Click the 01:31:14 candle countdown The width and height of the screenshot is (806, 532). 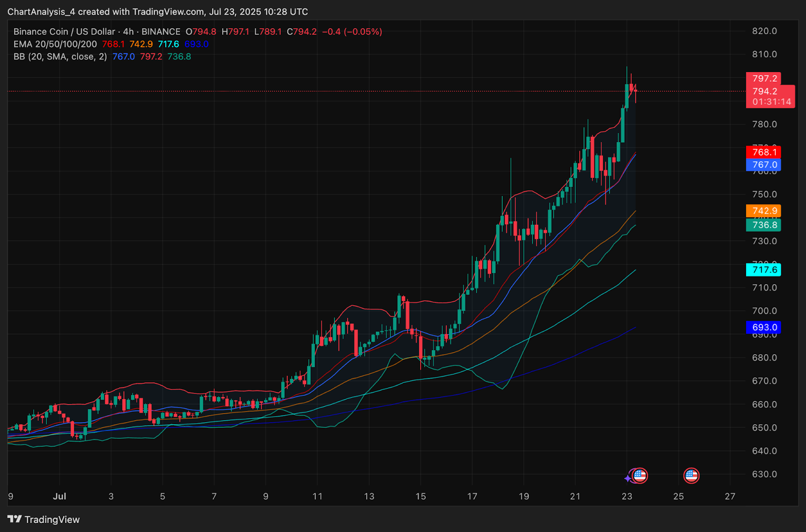(772, 102)
